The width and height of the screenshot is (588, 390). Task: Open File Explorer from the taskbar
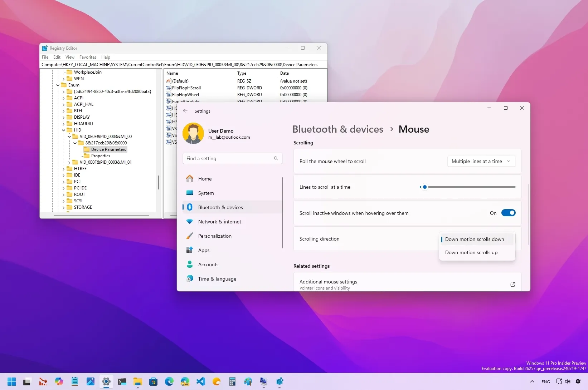(x=138, y=381)
